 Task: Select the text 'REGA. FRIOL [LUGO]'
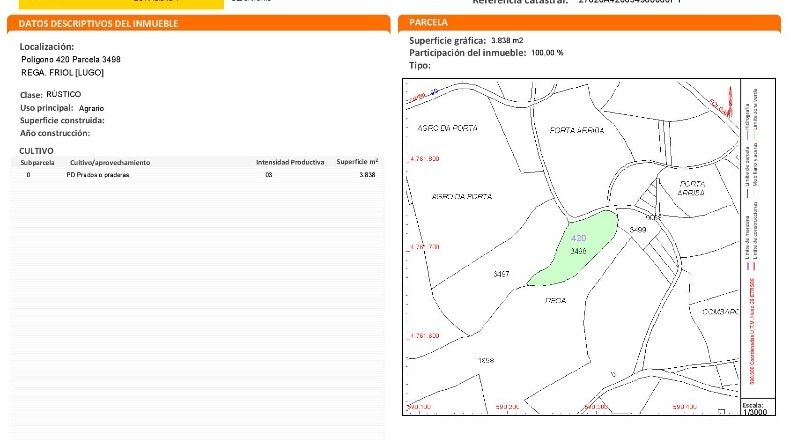click(x=62, y=73)
